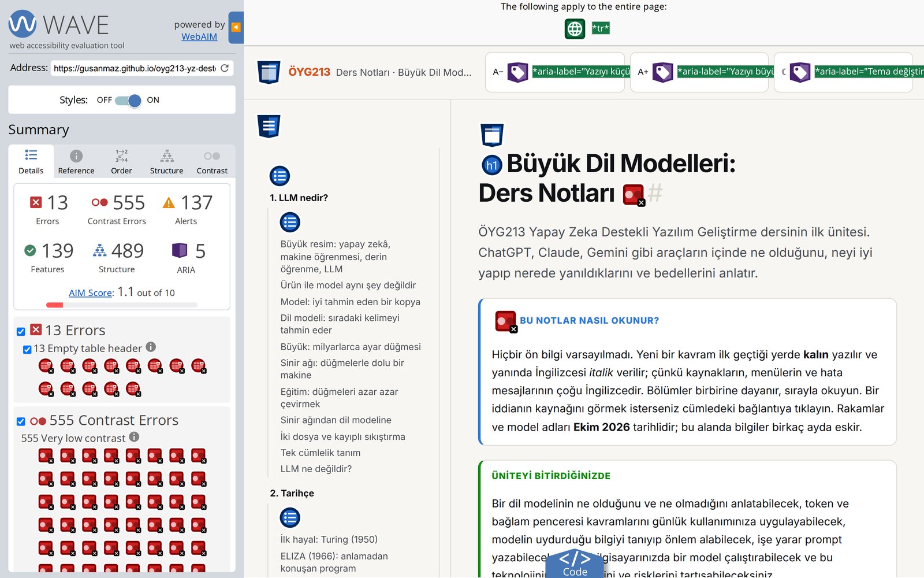924x578 pixels.
Task: Click contrast error icon after 'Ders Notları' heading
Action: coord(634,195)
